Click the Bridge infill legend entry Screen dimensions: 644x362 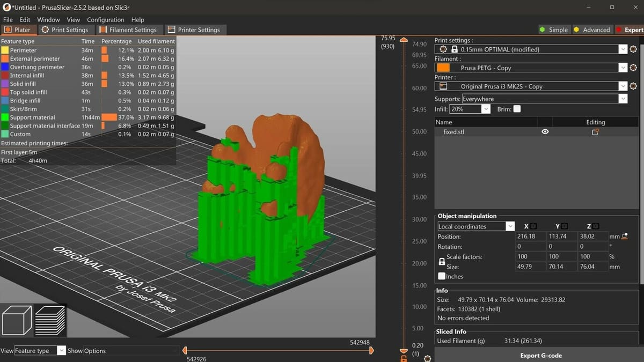click(21, 101)
